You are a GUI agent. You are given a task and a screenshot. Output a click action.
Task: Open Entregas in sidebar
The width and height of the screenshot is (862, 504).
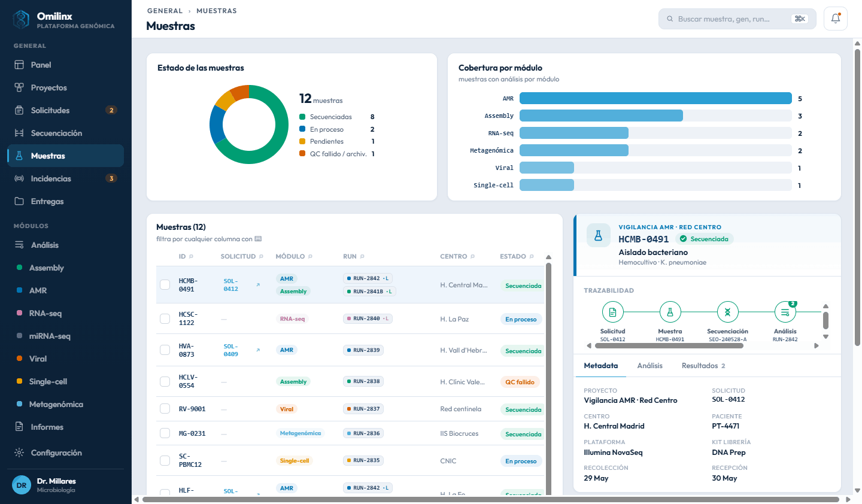pos(66,201)
